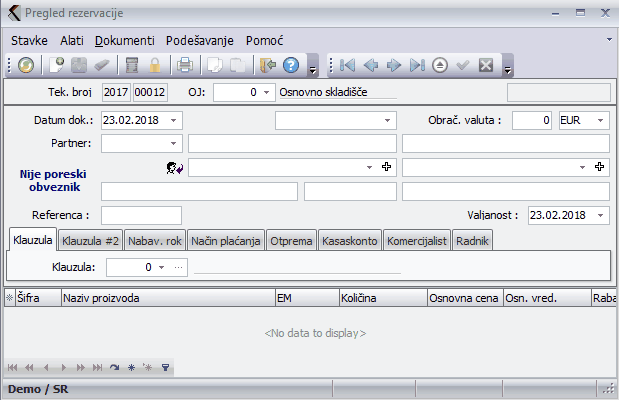Click the Referenca input field
619x400 pixels.
(x=141, y=215)
